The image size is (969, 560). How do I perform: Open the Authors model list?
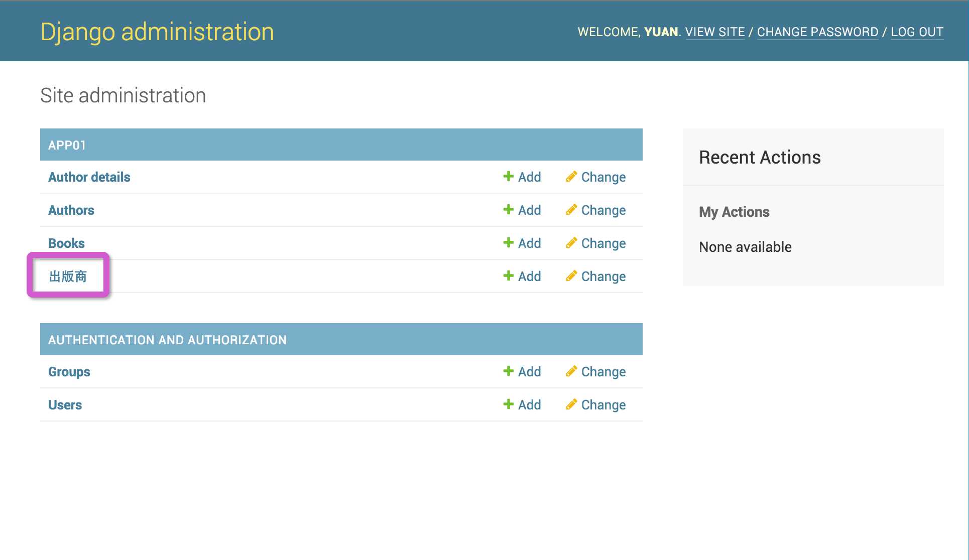coord(71,210)
